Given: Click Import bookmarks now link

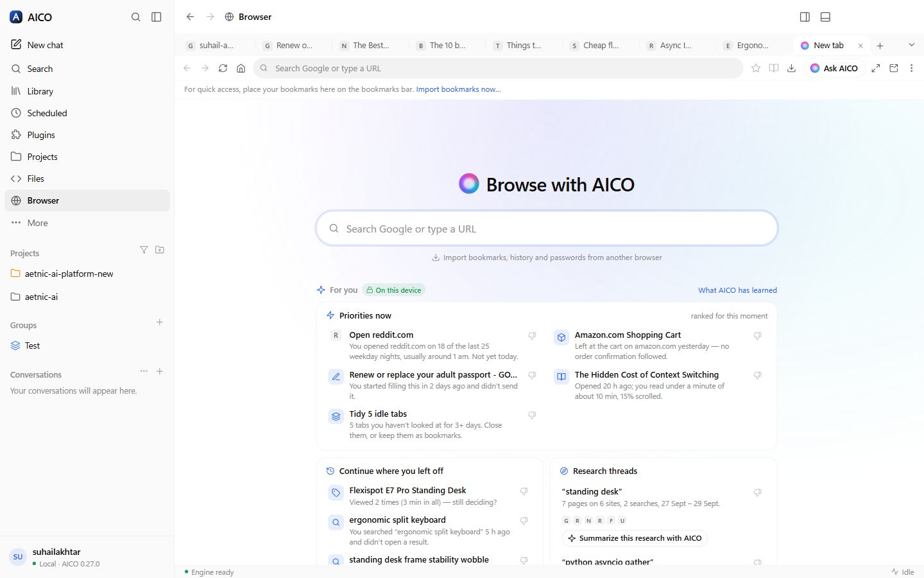Looking at the screenshot, I should pyautogui.click(x=458, y=89).
